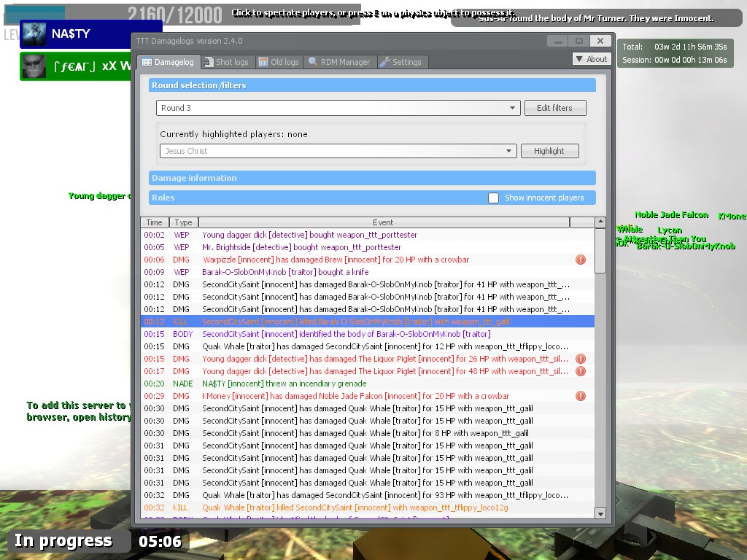
Task: Click NA$TY name in spectator list
Action: (71, 34)
